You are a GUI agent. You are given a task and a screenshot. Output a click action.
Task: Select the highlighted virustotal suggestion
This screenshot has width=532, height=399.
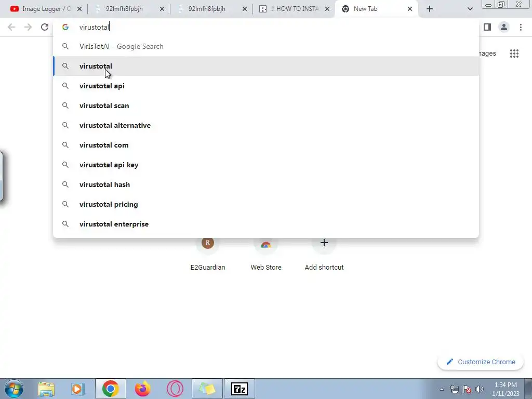click(x=266, y=66)
